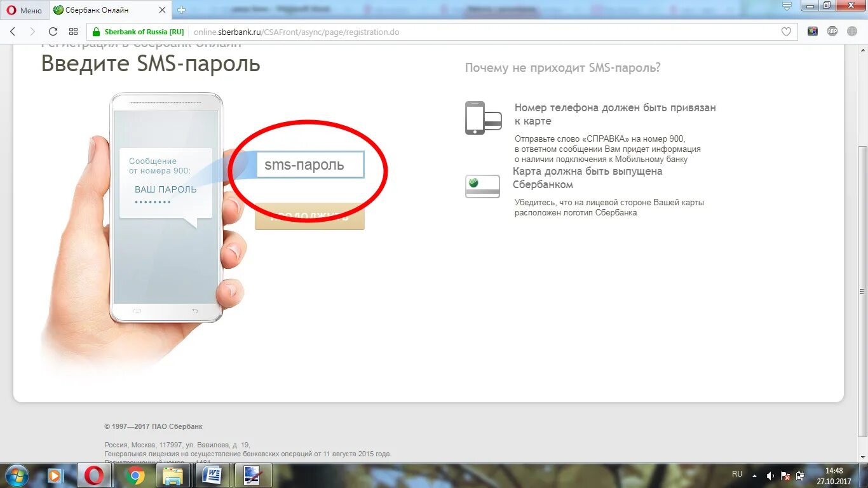Click "Почему не приходит SMS-пароль?" text
The image size is (868, 488).
tap(562, 68)
